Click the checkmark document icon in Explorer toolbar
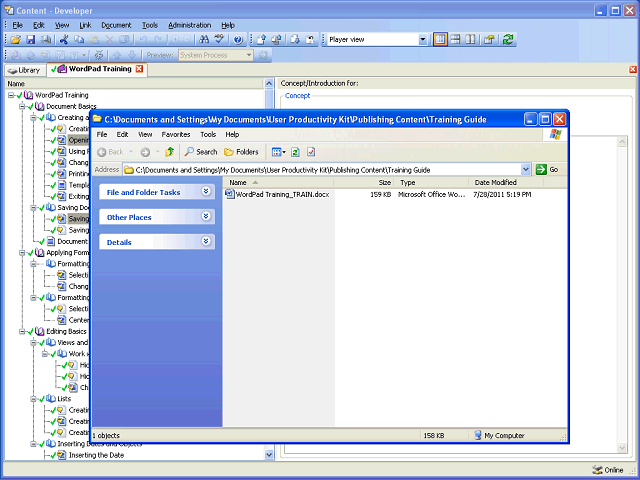 (x=311, y=152)
